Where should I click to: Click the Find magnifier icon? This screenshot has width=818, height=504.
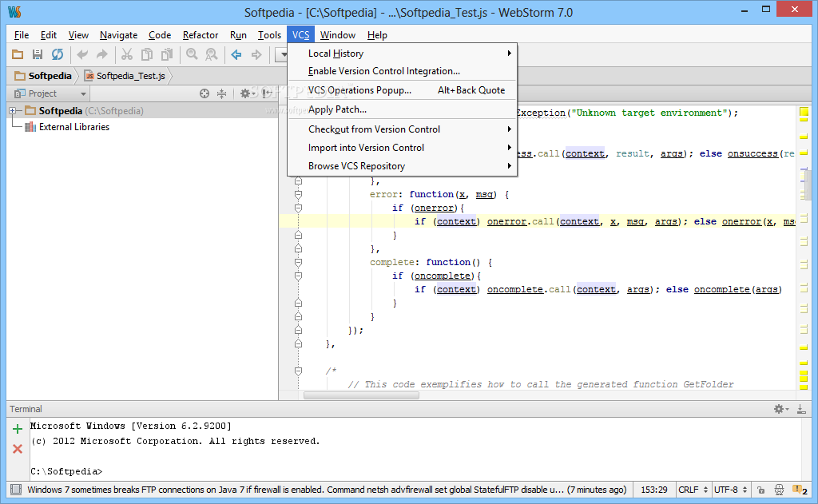pyautogui.click(x=192, y=54)
